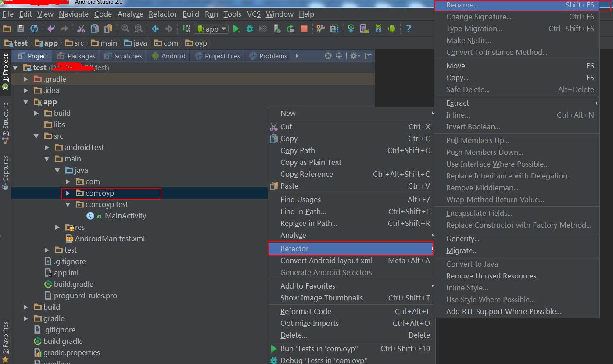Click the Help question mark icon
The image size is (613, 364).
[409, 29]
